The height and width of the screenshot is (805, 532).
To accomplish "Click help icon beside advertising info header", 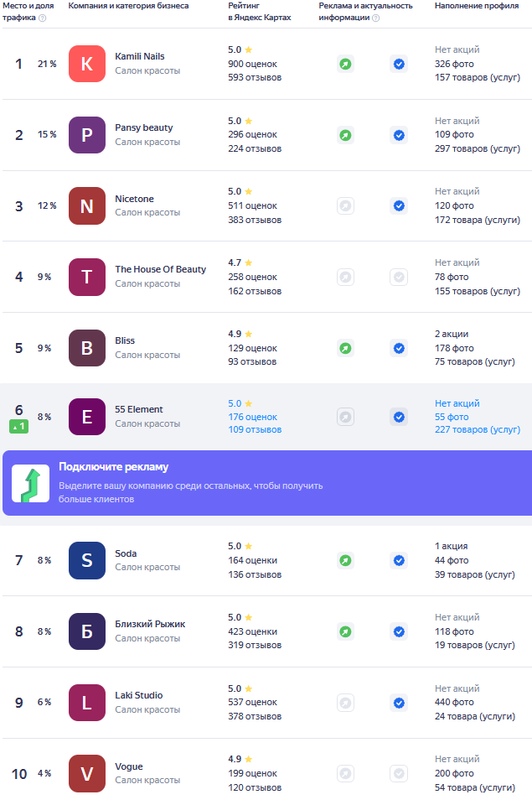I will coord(375,18).
